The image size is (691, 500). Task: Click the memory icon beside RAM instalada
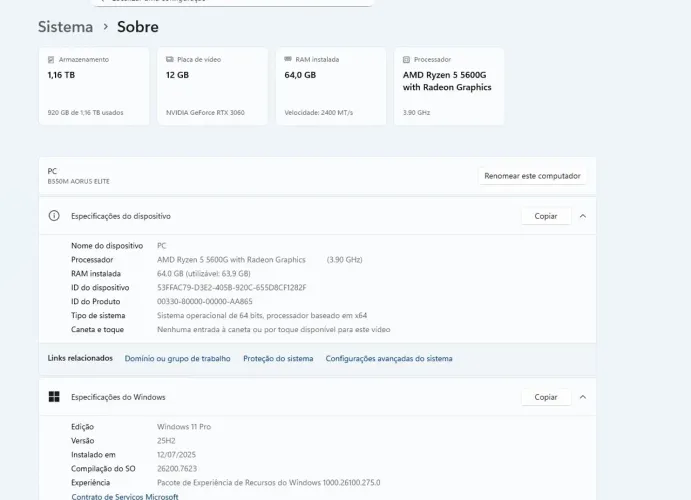tap(288, 60)
